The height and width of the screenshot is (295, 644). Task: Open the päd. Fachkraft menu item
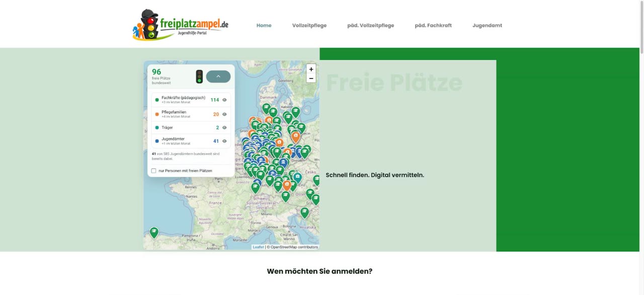coord(433,25)
